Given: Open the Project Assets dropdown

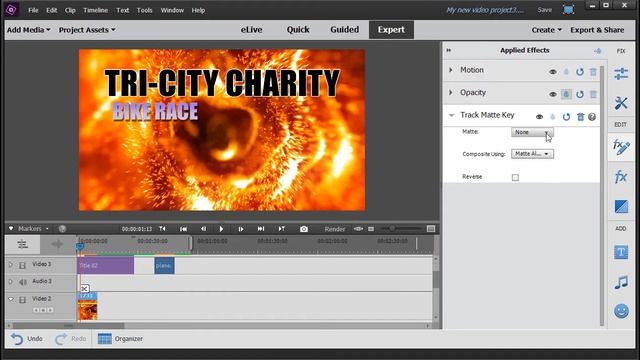Looking at the screenshot, I should pos(87,30).
